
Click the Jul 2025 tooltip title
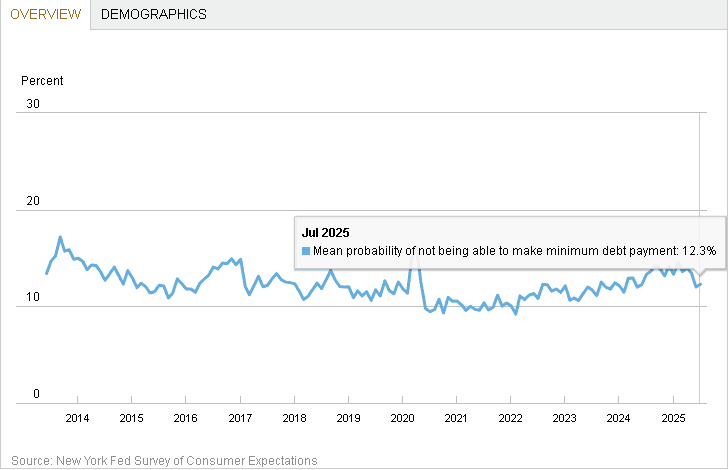[325, 233]
